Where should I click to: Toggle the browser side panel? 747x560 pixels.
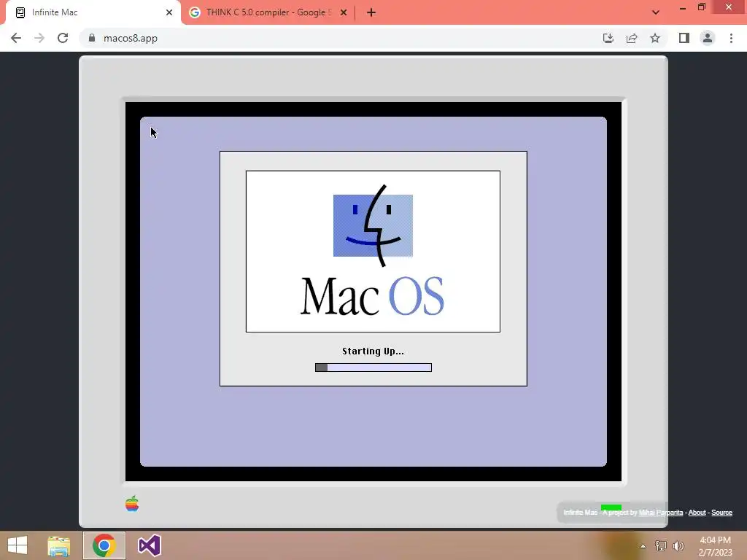click(684, 38)
